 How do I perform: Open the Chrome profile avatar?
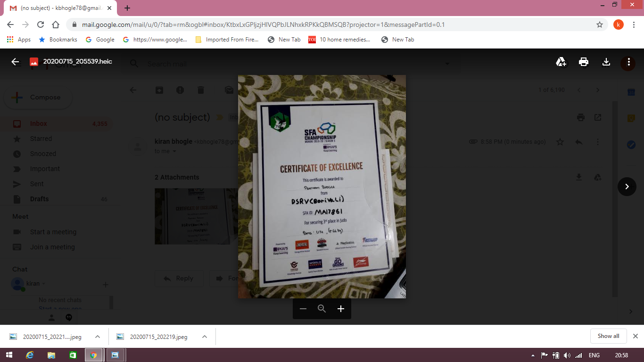619,25
